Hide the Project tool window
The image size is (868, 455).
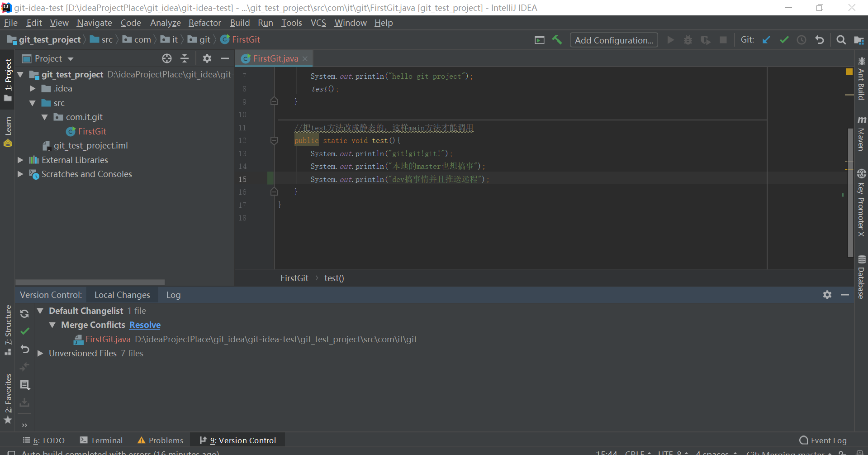(224, 58)
